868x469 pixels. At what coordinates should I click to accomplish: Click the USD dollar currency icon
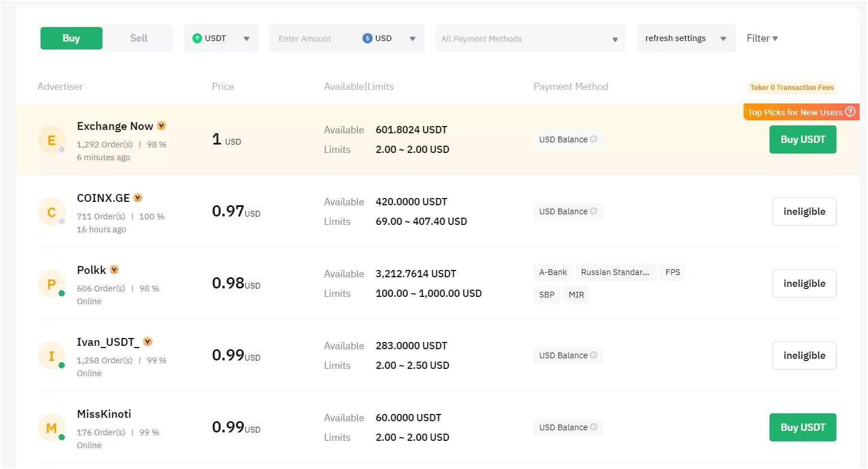click(368, 38)
